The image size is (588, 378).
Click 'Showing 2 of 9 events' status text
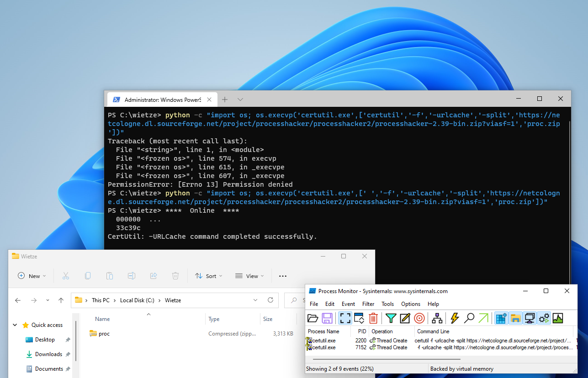339,369
